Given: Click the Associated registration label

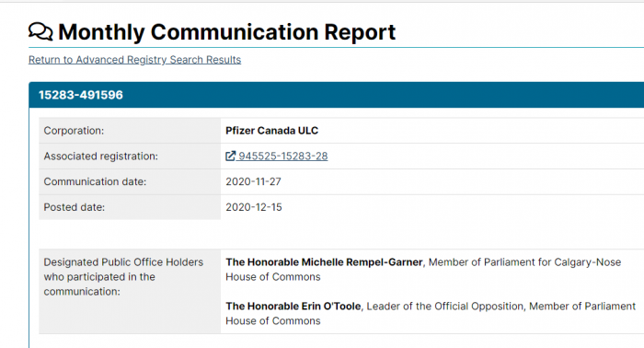Looking at the screenshot, I should [100, 157].
